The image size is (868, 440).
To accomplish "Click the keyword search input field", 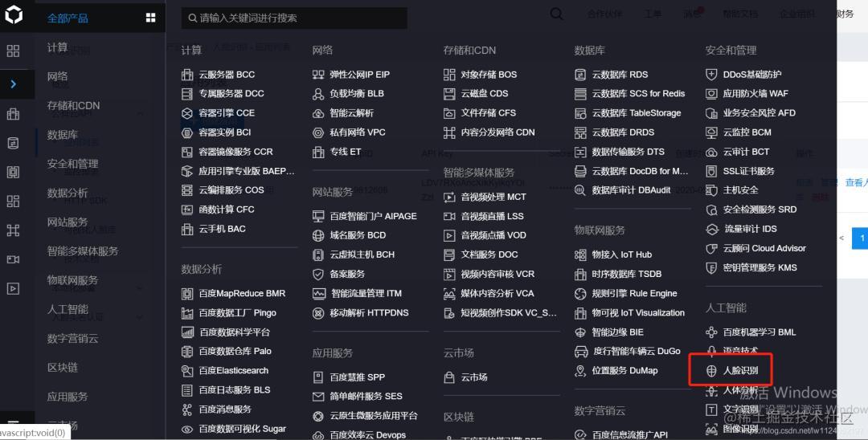I will [294, 18].
